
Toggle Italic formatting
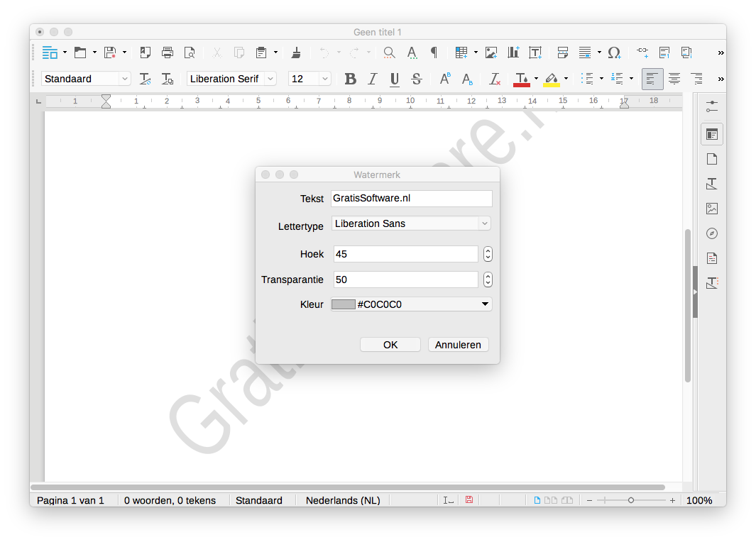click(372, 79)
